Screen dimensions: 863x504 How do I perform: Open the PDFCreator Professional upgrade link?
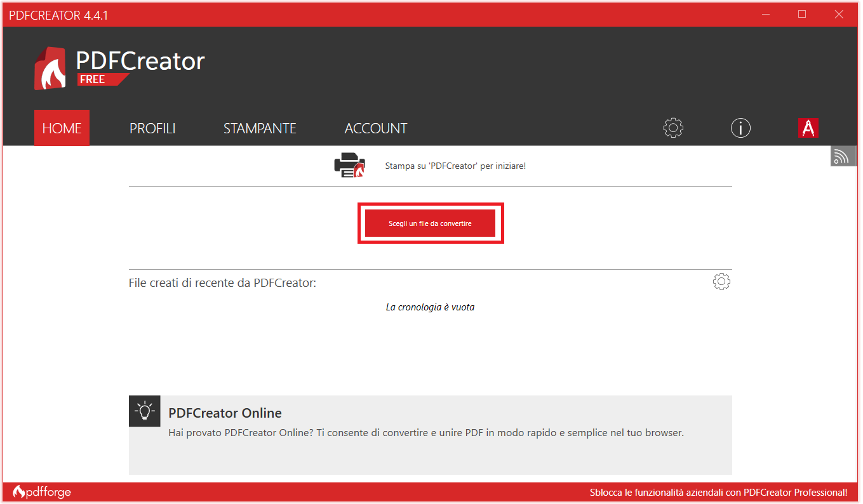[718, 491]
